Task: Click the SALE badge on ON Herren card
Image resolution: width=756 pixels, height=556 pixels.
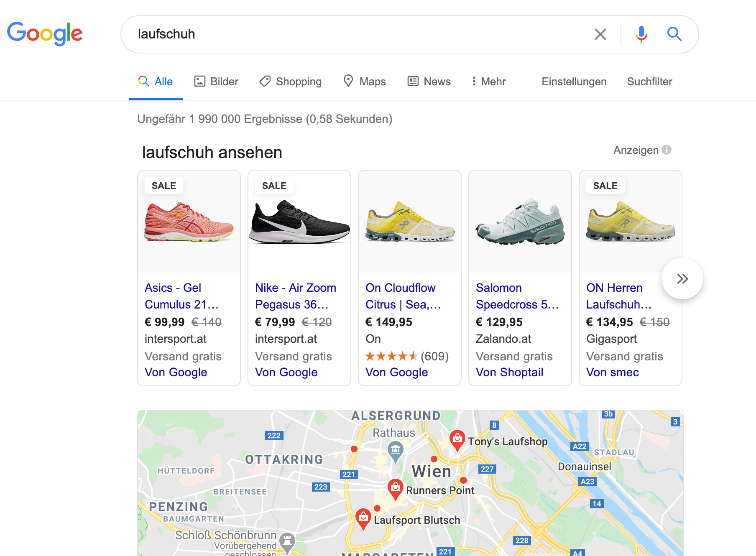Action: (x=605, y=186)
